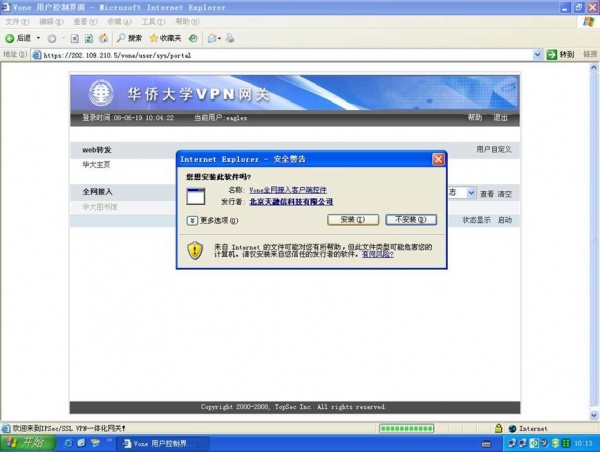Viewport: 600px width, 452px height.
Task: Click the first network tray icon
Action: click(x=512, y=444)
